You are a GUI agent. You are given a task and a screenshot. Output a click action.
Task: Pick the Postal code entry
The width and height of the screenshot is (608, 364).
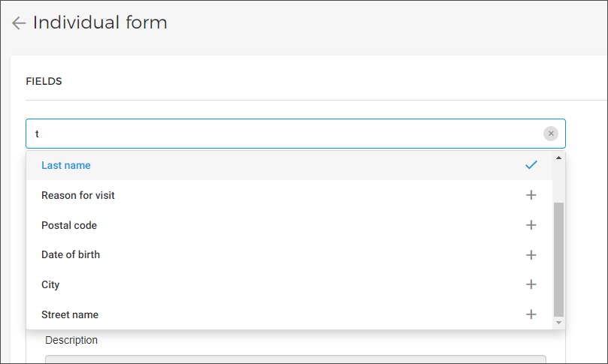tap(289, 225)
